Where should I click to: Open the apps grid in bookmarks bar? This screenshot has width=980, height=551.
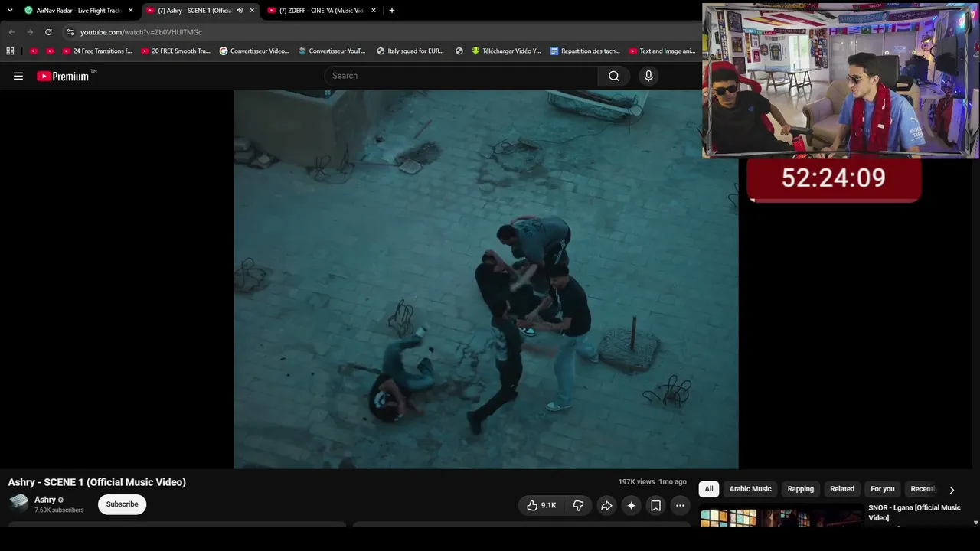[10, 51]
